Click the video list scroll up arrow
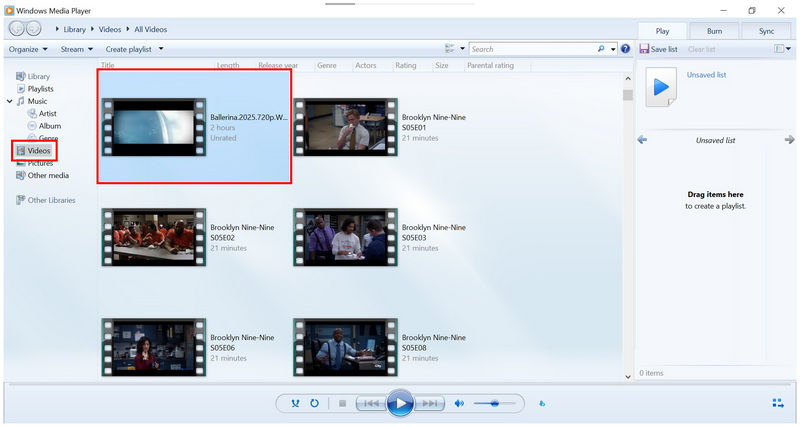800x427 pixels. 628,79
